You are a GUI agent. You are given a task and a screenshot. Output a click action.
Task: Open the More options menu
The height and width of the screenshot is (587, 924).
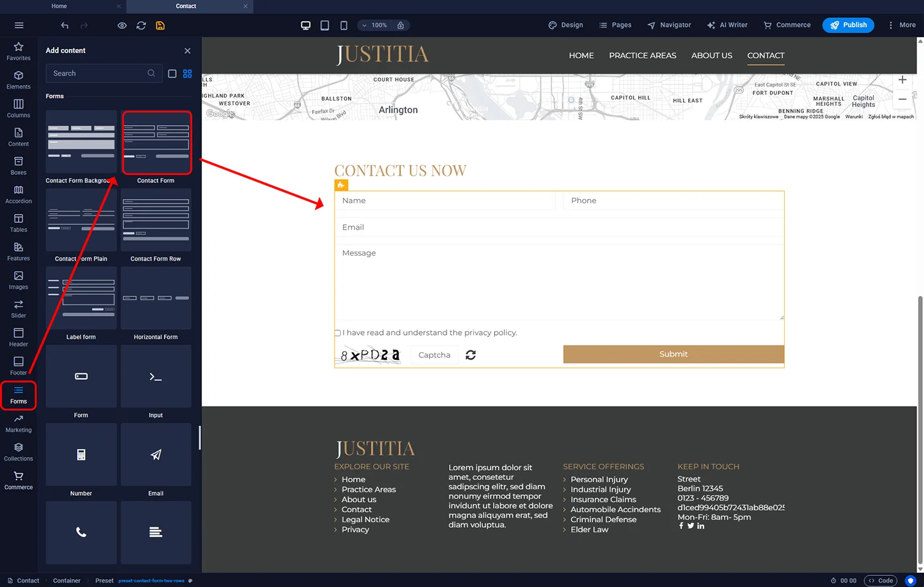pyautogui.click(x=902, y=25)
